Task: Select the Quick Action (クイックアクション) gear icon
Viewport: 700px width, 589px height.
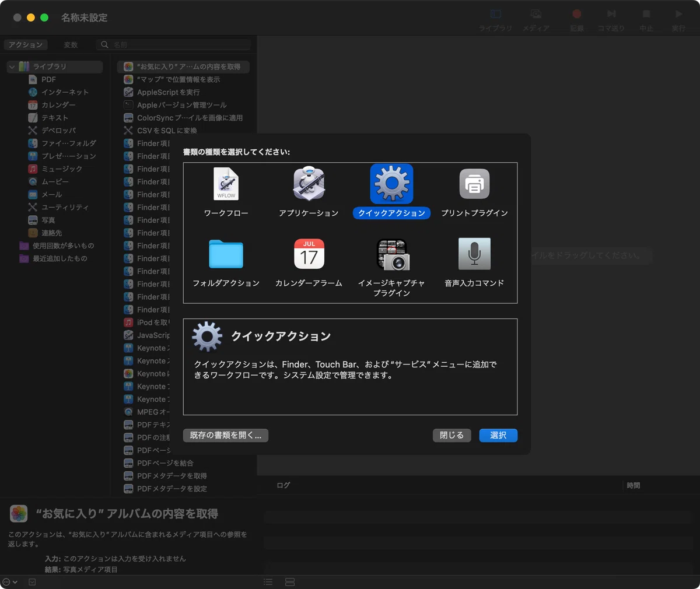Action: click(391, 184)
